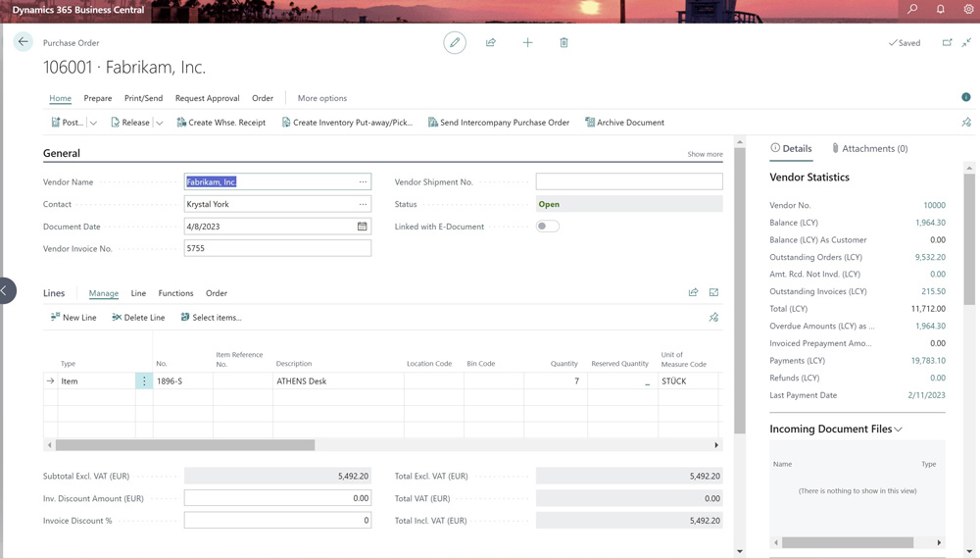This screenshot has width=980, height=559.
Task: Click Send Intercompany Purchase Order
Action: [x=499, y=123]
